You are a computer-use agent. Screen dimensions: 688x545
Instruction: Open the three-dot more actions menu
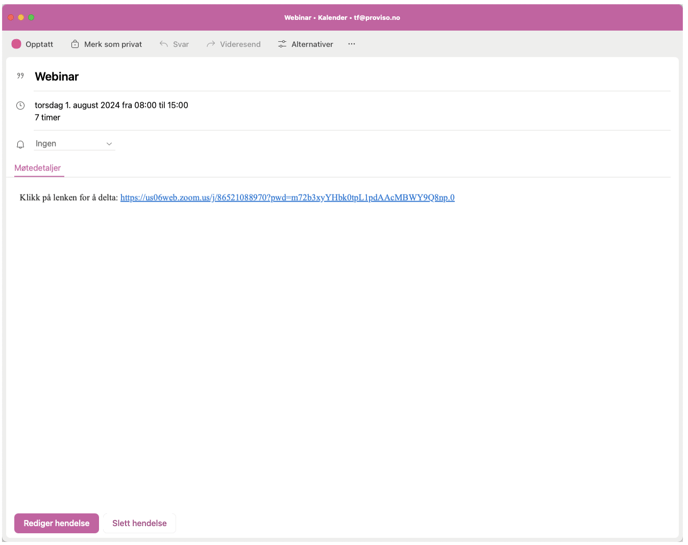pos(351,44)
